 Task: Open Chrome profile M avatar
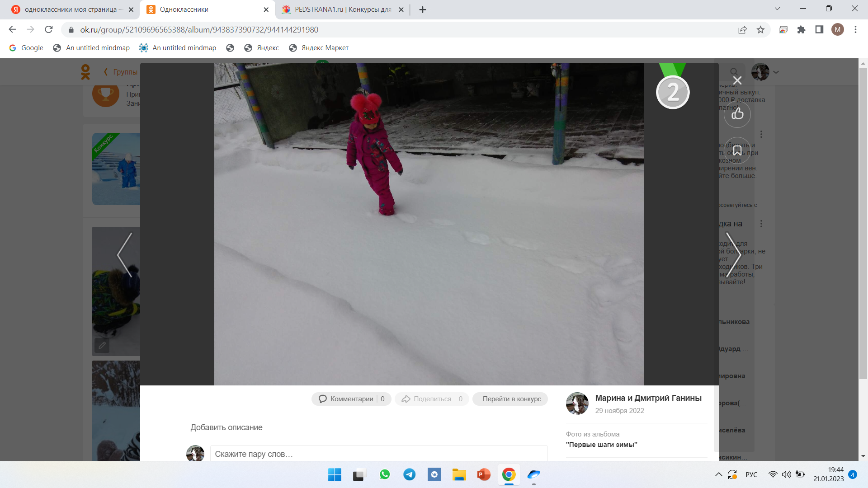pos(837,30)
